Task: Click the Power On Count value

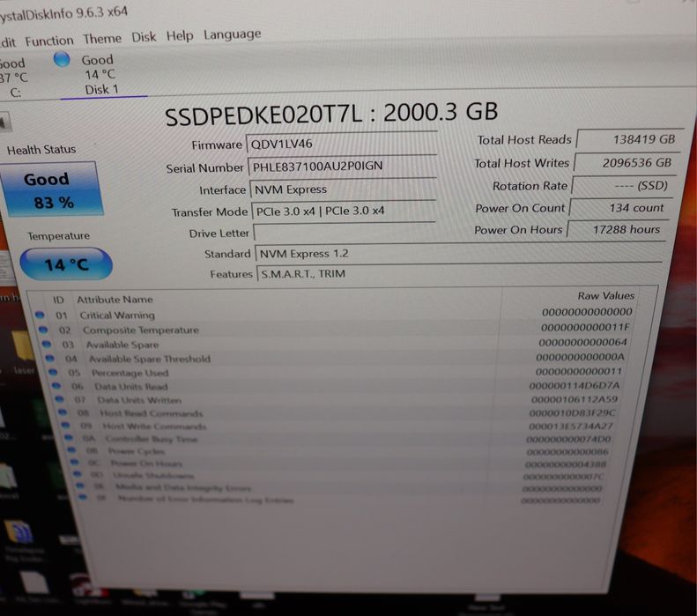Action: [x=619, y=208]
